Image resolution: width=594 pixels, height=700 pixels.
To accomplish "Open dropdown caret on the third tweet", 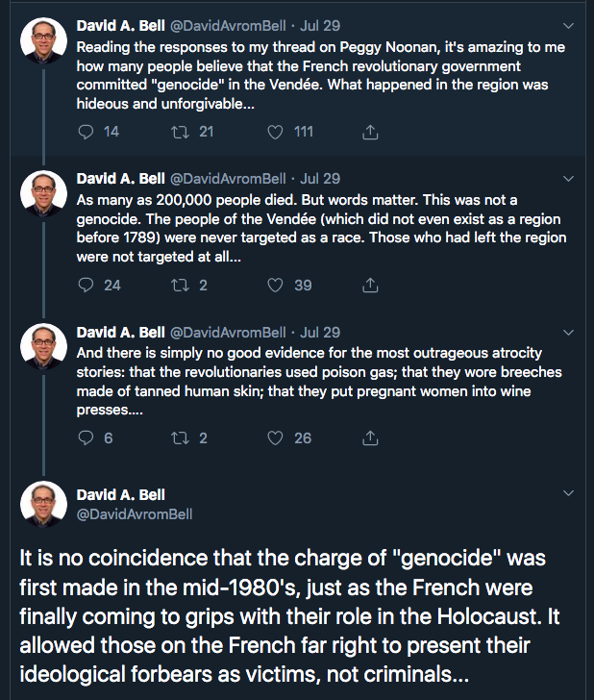I will (x=568, y=332).
